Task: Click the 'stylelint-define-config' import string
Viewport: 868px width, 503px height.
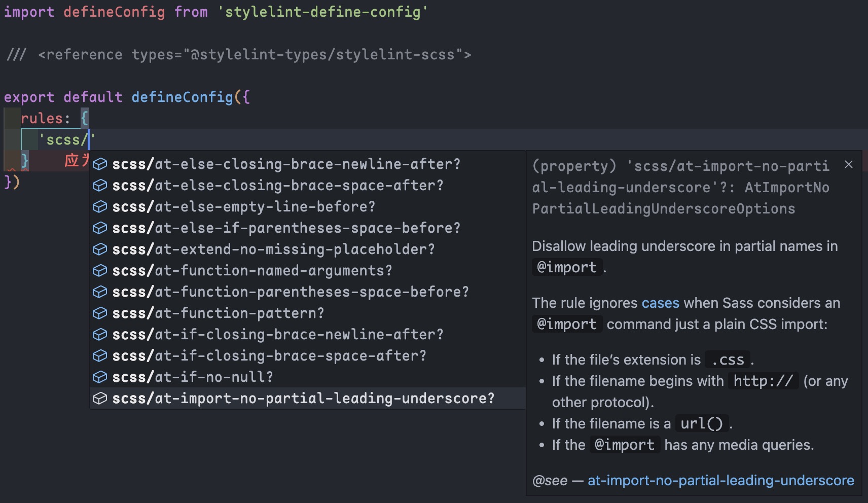Action: click(322, 12)
